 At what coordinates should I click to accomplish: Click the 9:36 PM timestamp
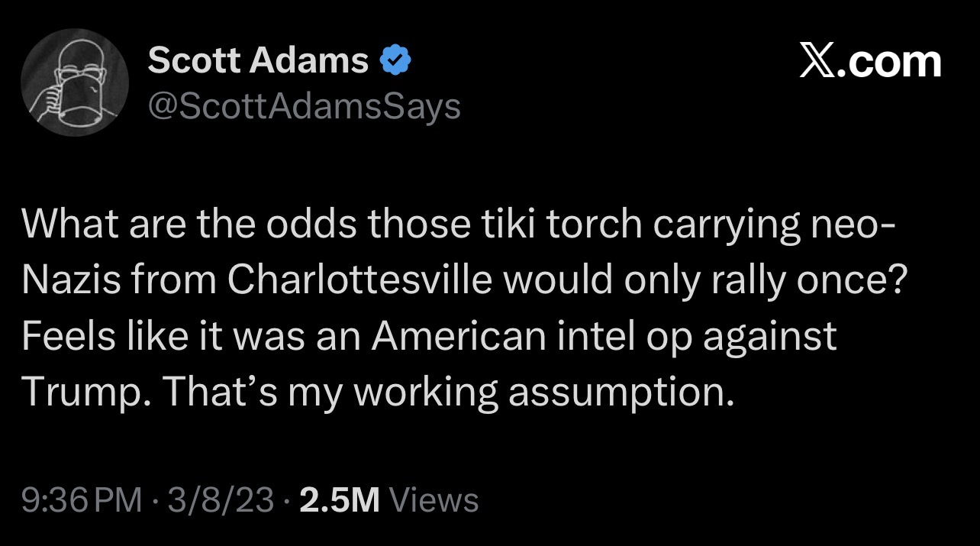point(82,500)
